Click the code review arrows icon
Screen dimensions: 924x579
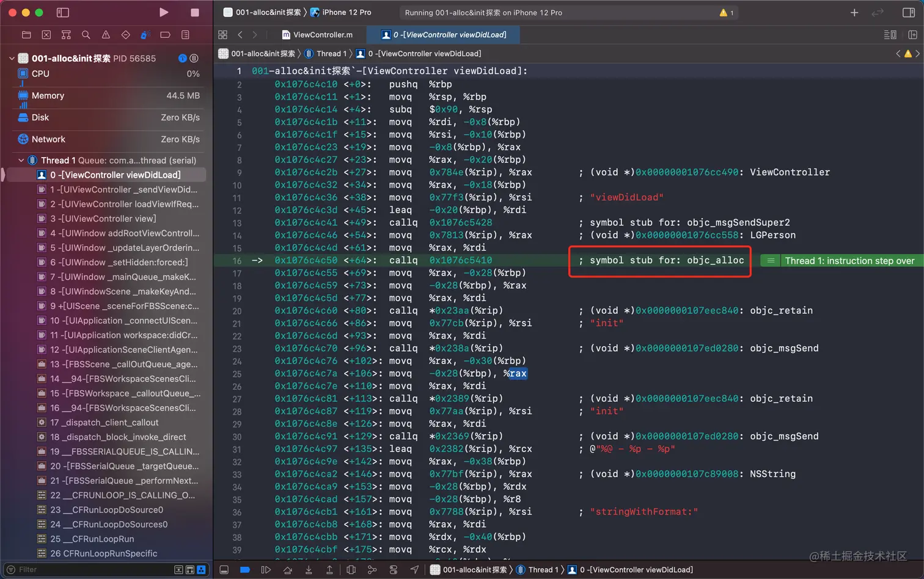(878, 12)
